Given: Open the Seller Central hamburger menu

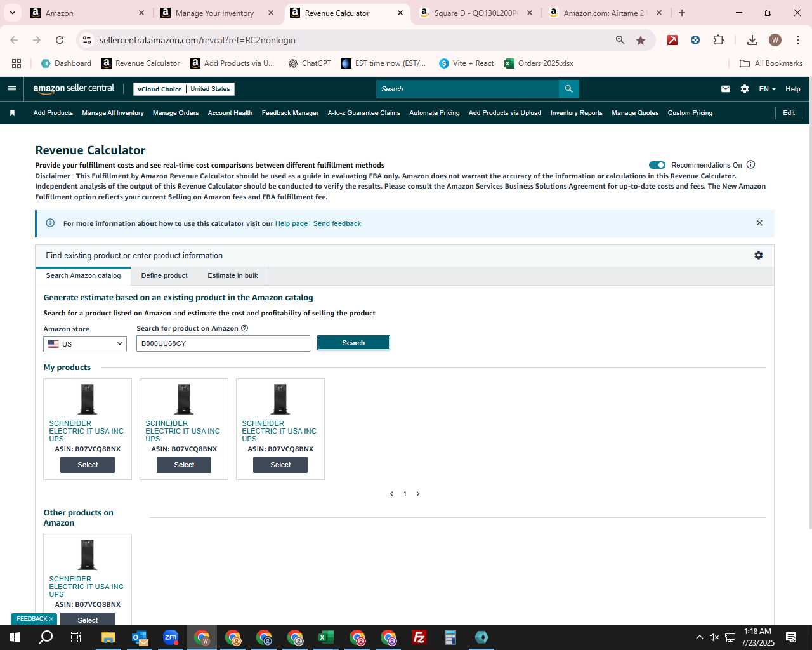Looking at the screenshot, I should pos(11,89).
